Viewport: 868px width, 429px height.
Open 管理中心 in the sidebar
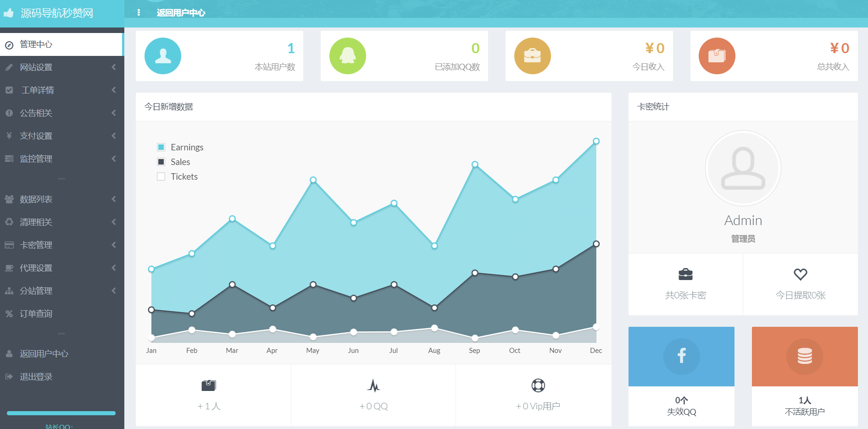(x=62, y=44)
